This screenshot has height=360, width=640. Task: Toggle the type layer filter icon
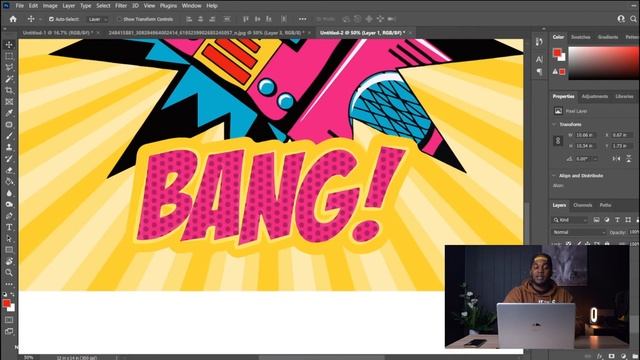(618, 220)
